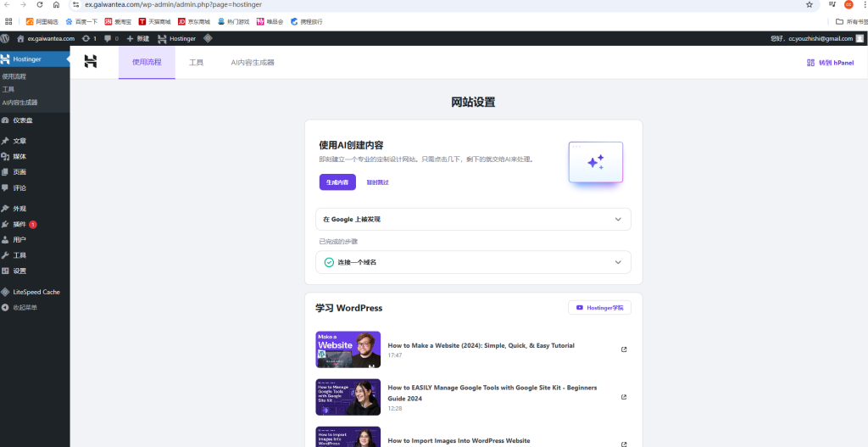Switch to the 工具 tab in header
This screenshot has height=447, width=868.
[x=196, y=63]
